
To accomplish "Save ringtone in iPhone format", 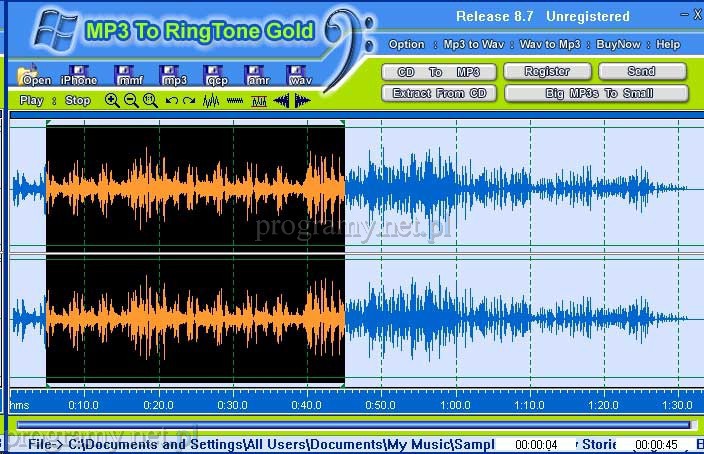I will coord(78,75).
